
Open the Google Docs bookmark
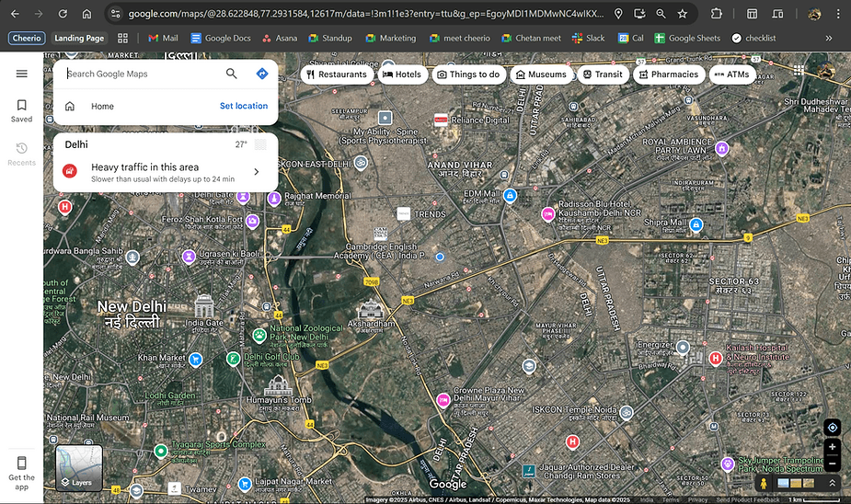[221, 38]
